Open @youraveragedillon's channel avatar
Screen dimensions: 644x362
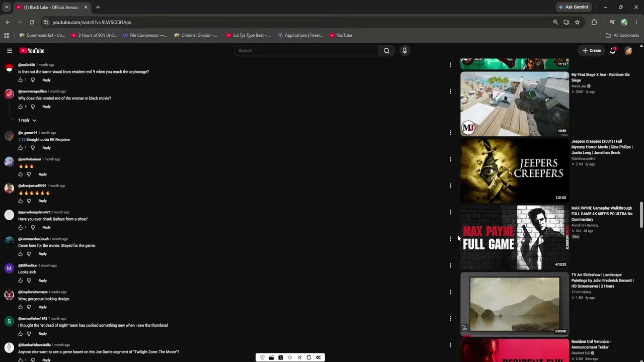[9, 95]
